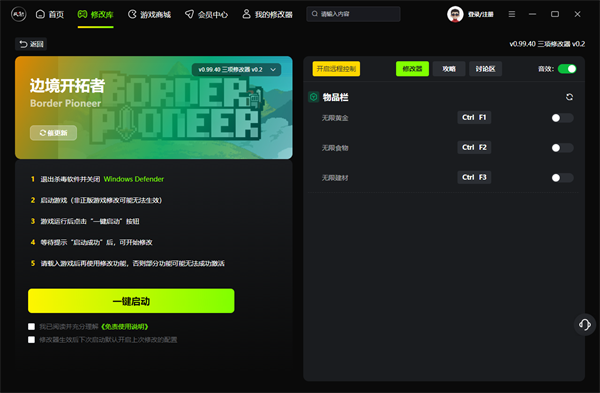
Task: Switch to the 攻略 tab
Action: (449, 69)
